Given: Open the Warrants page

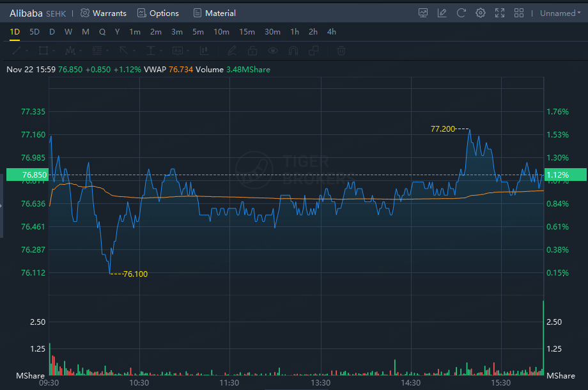Looking at the screenshot, I should coord(109,13).
